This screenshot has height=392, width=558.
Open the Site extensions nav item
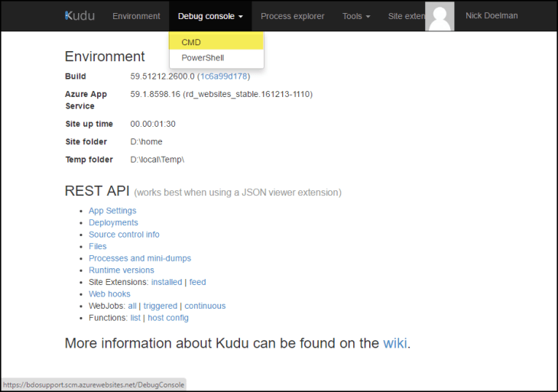(405, 16)
